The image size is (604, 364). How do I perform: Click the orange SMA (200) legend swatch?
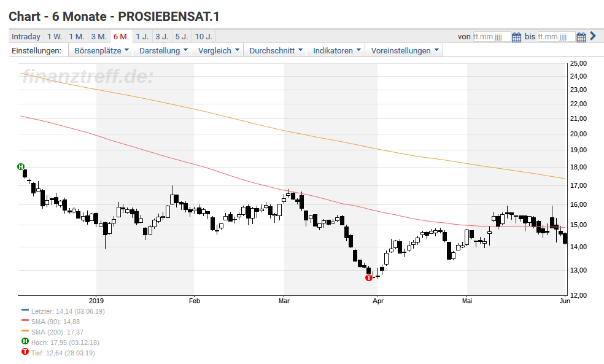pos(25,331)
